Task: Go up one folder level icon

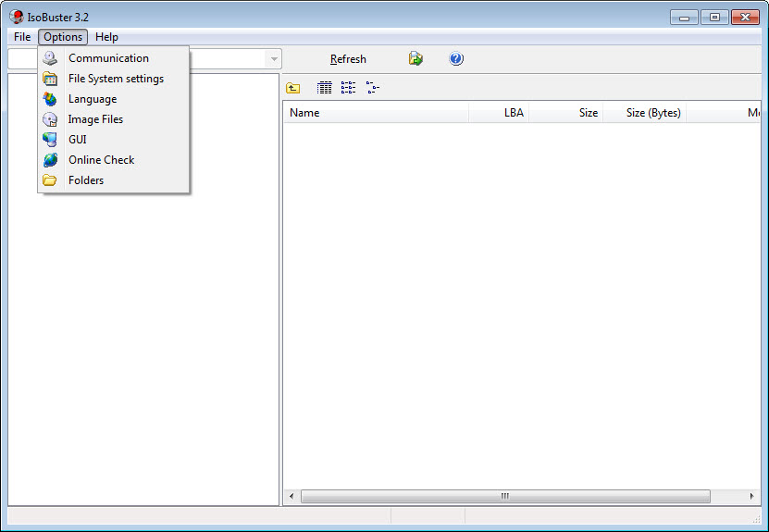Action: (x=292, y=88)
